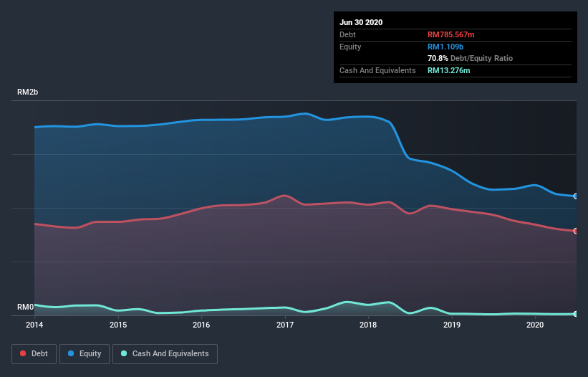Click the 2017 x-axis label
Screen dimensions: 588x377
285,325
